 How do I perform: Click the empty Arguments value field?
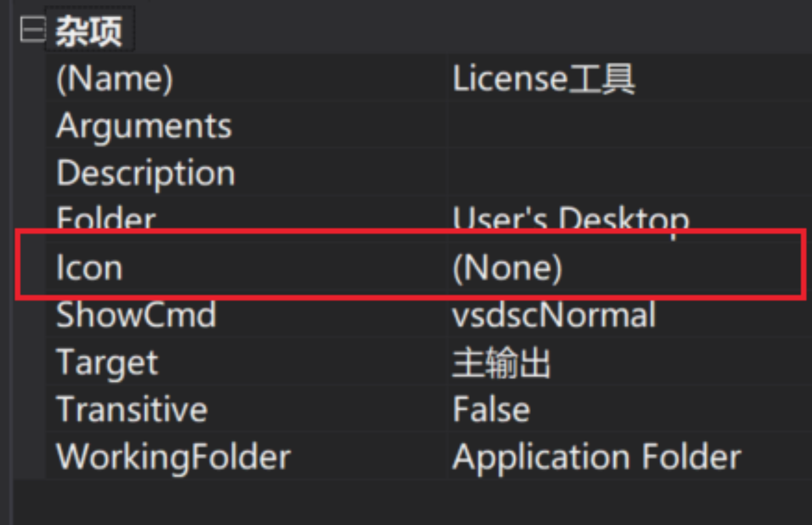[583, 126]
